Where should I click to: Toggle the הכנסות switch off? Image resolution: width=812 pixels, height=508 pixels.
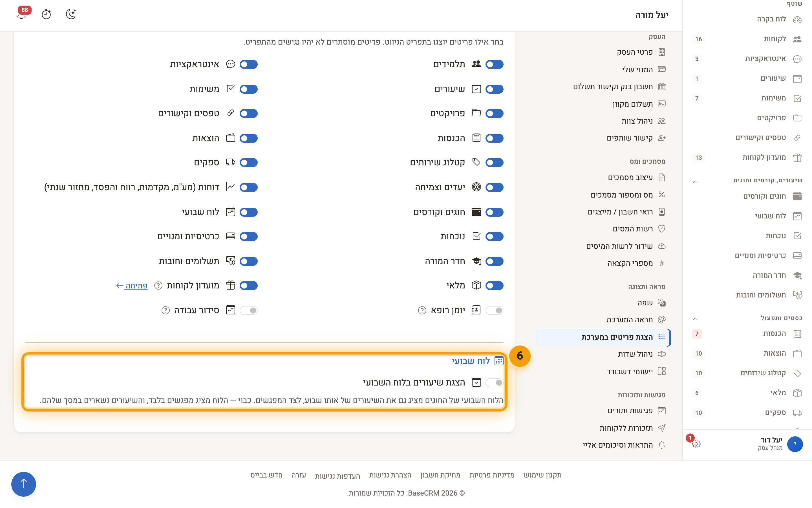click(494, 138)
